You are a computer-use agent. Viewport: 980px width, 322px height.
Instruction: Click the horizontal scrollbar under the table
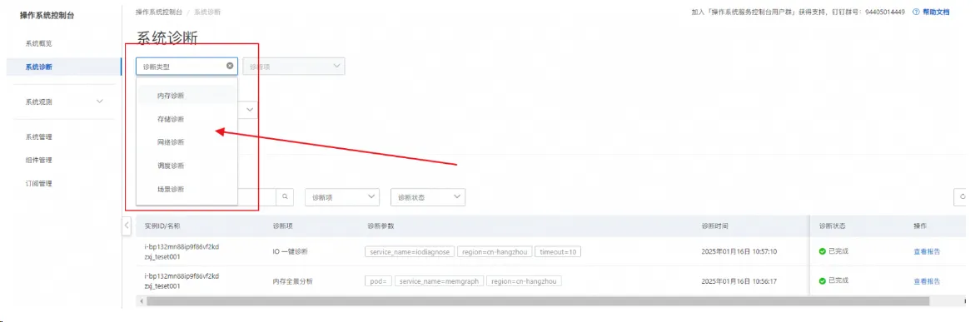click(x=538, y=301)
